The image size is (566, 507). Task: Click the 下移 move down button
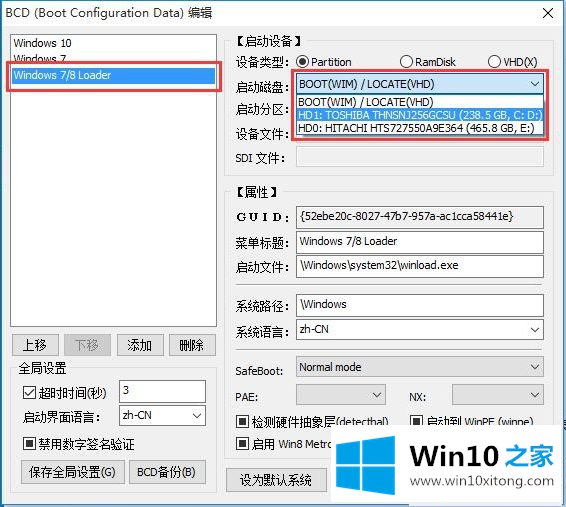pos(87,345)
